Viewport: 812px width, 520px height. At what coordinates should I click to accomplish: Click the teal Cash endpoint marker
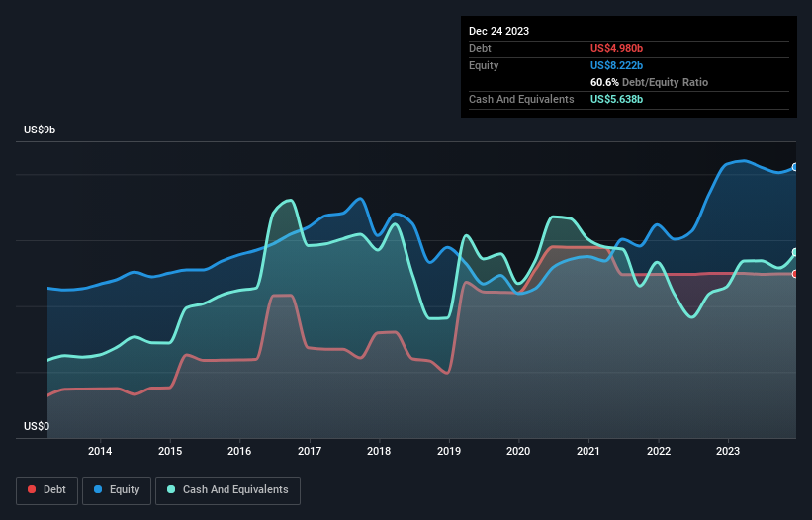pyautogui.click(x=795, y=252)
